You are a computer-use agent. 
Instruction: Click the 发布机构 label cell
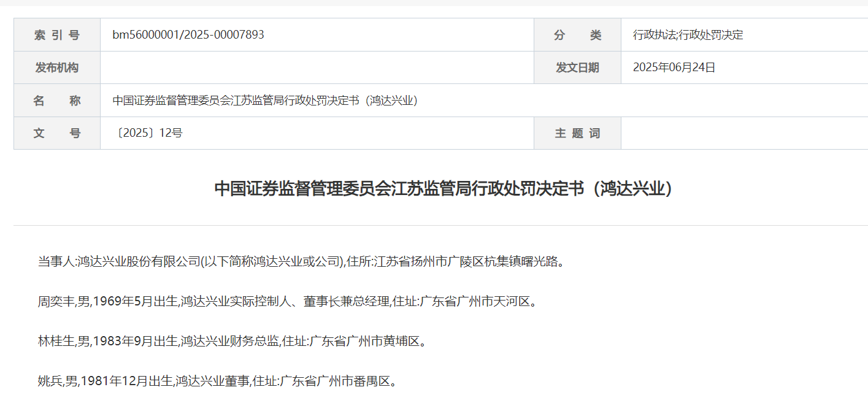(x=57, y=67)
